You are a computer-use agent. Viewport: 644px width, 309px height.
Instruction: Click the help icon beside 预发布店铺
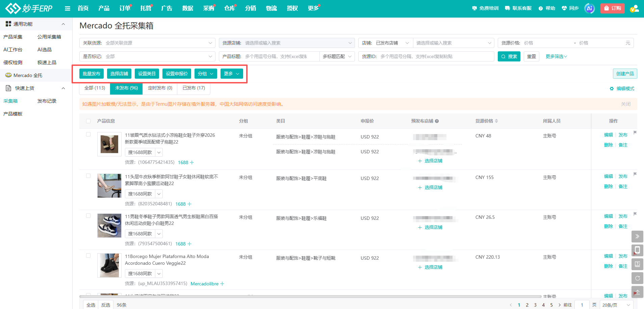437,121
